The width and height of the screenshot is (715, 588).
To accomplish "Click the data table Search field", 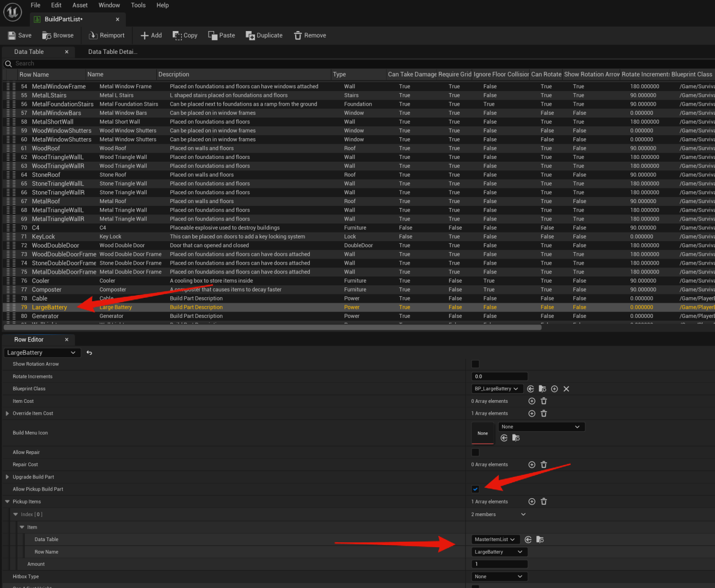I will pyautogui.click(x=163, y=64).
